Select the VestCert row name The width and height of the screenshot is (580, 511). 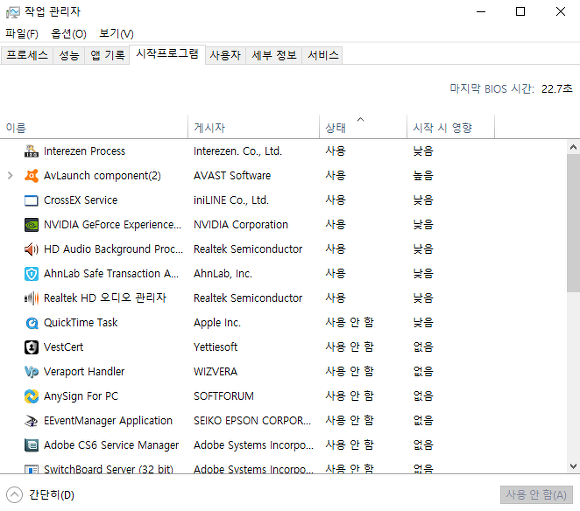point(63,347)
